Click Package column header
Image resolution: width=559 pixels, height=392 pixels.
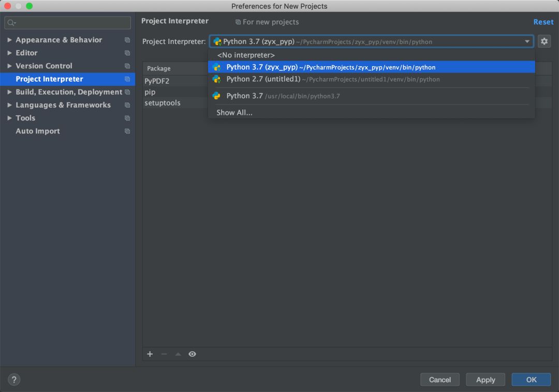[x=175, y=68]
